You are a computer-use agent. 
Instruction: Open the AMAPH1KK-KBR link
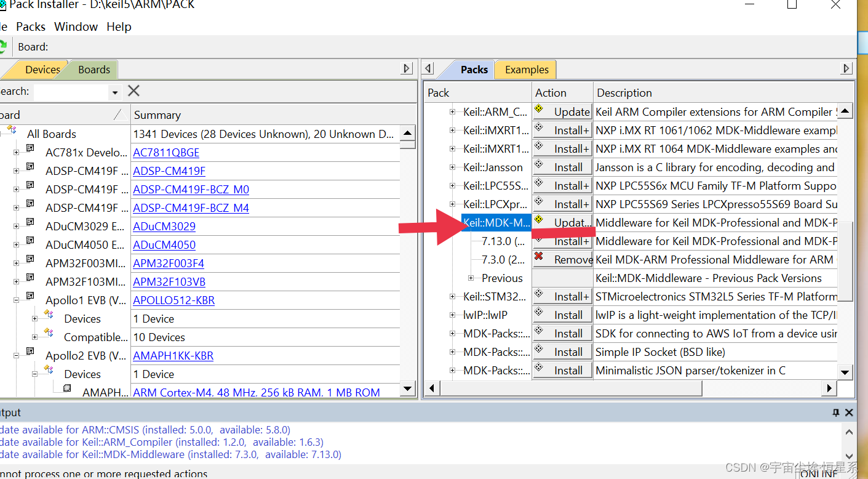click(x=173, y=356)
